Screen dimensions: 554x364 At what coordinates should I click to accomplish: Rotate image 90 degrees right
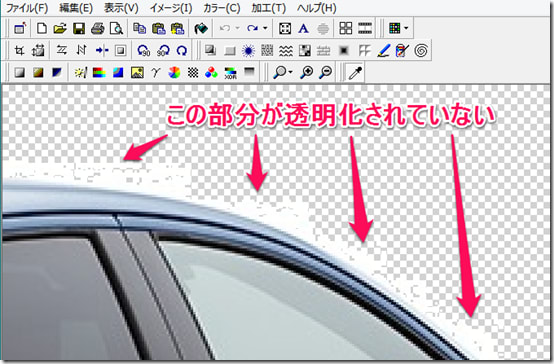pos(163,51)
